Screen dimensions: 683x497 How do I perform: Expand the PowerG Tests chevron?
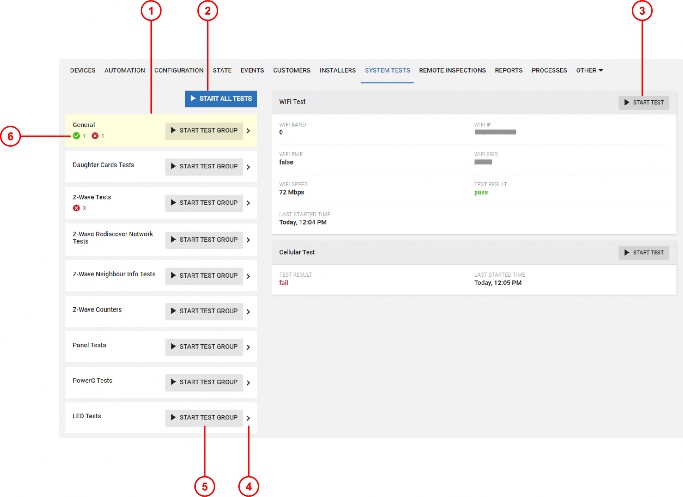pos(248,382)
